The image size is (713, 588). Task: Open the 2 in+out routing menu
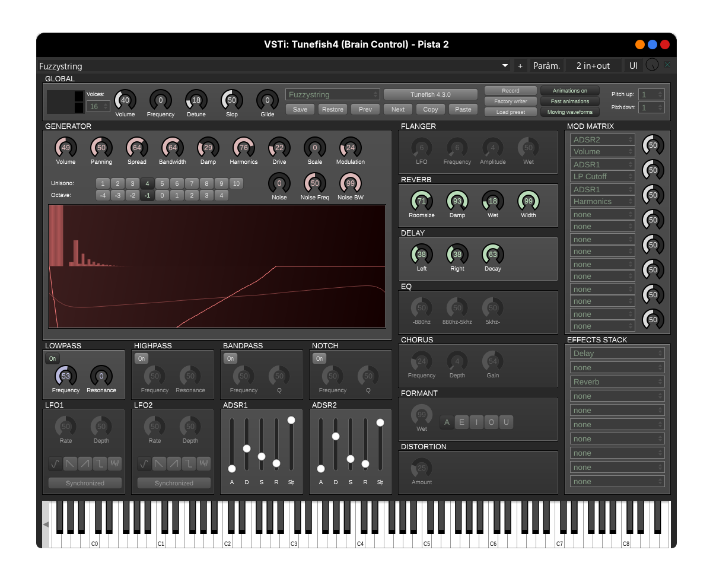[593, 66]
